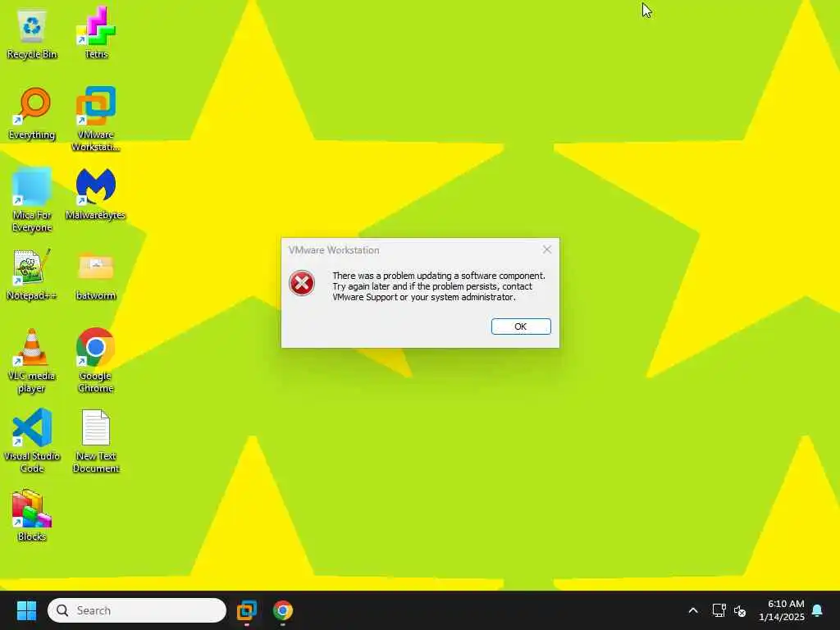Click the dialog's error message text
This screenshot has height=630, width=840.
pyautogui.click(x=439, y=286)
